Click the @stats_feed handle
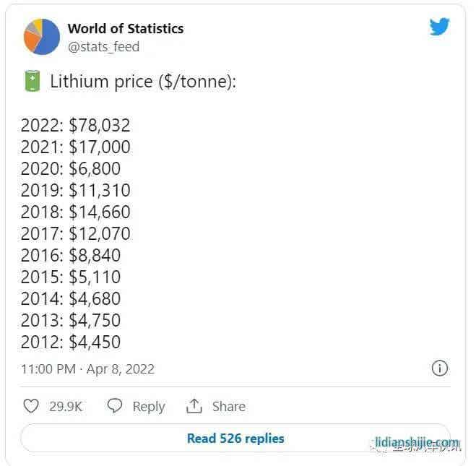This screenshot has height=466, width=476. pyautogui.click(x=103, y=47)
